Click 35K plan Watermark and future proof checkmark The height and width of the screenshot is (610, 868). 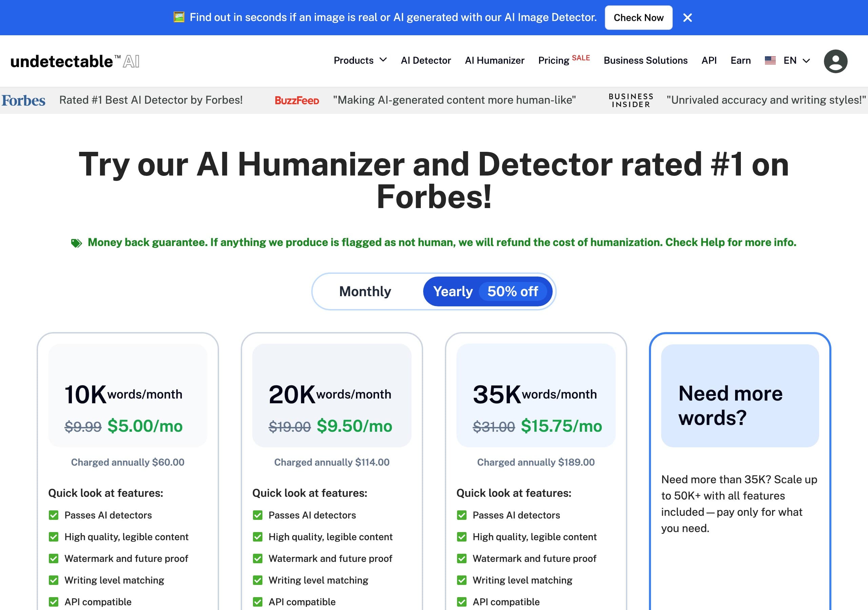(461, 558)
